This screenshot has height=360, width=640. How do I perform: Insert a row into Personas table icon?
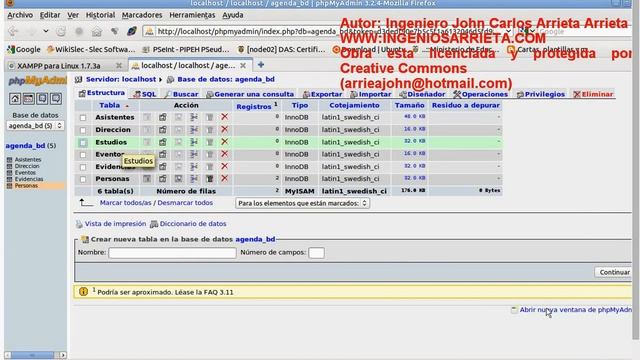(x=194, y=179)
